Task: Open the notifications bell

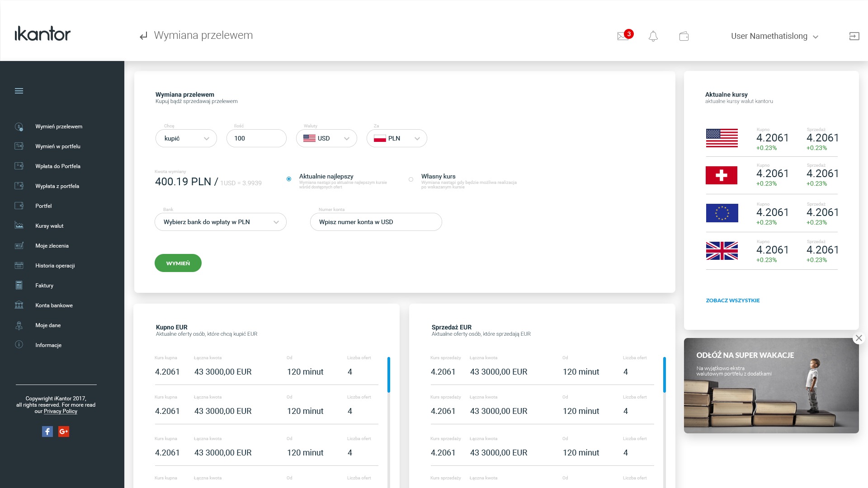Action: coord(653,36)
